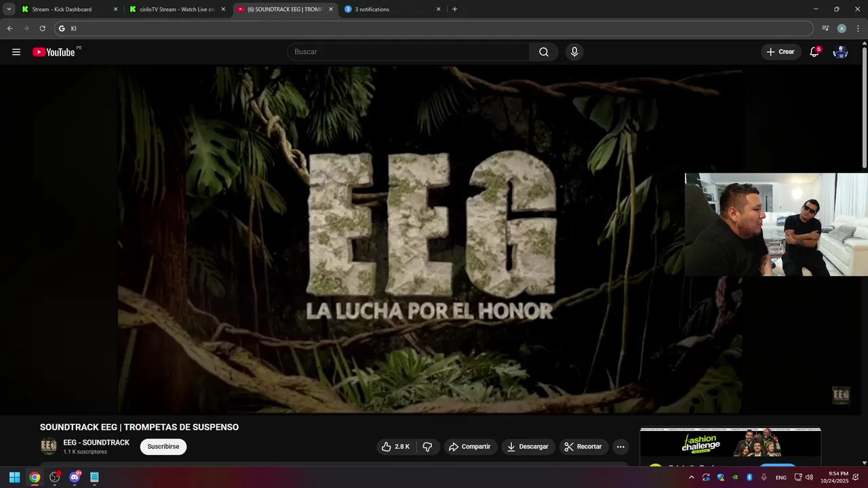The height and width of the screenshot is (488, 868).
Task: Click the Recortar clip button
Action: pos(583,447)
